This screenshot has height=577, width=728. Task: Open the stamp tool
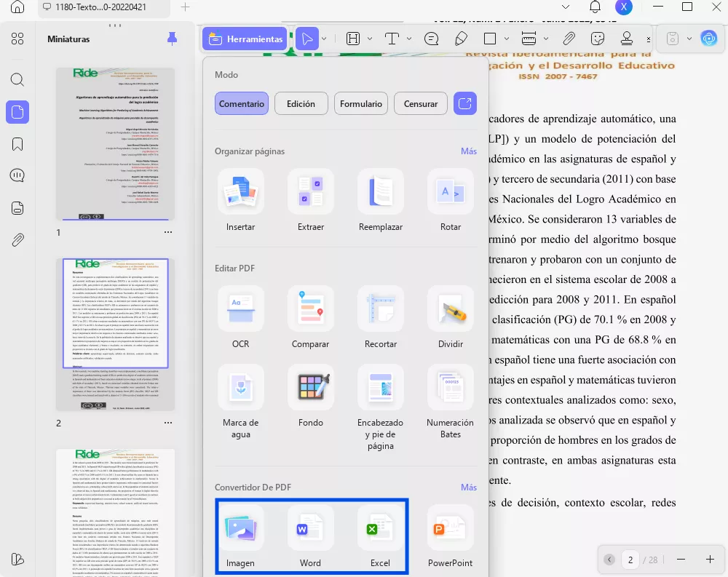[x=627, y=39]
